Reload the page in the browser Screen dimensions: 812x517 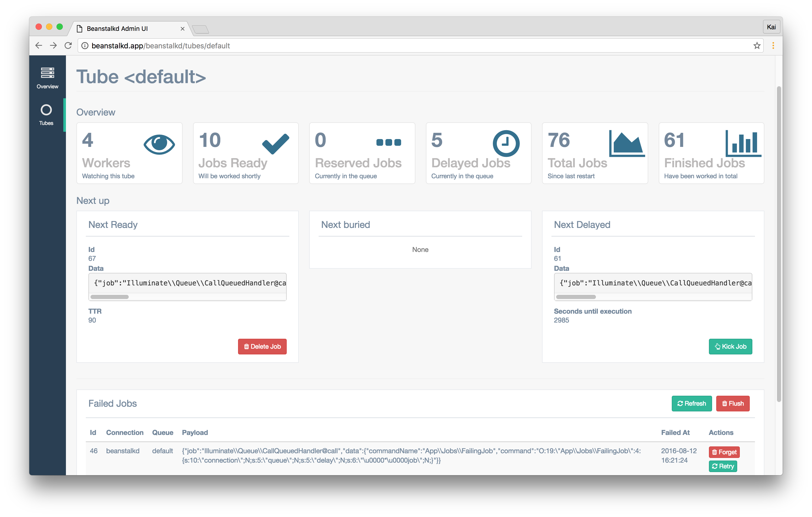point(68,45)
